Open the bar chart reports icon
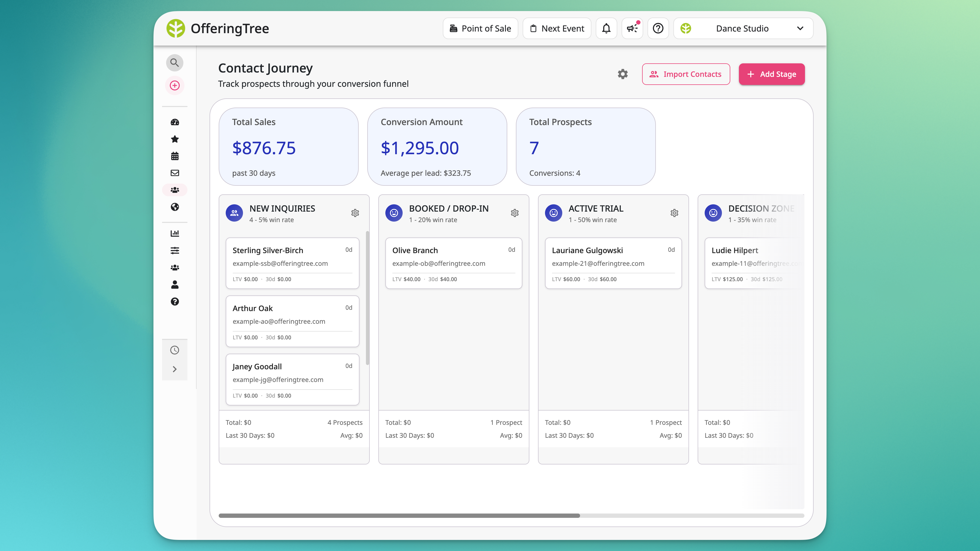Image resolution: width=980 pixels, height=551 pixels. pyautogui.click(x=175, y=233)
